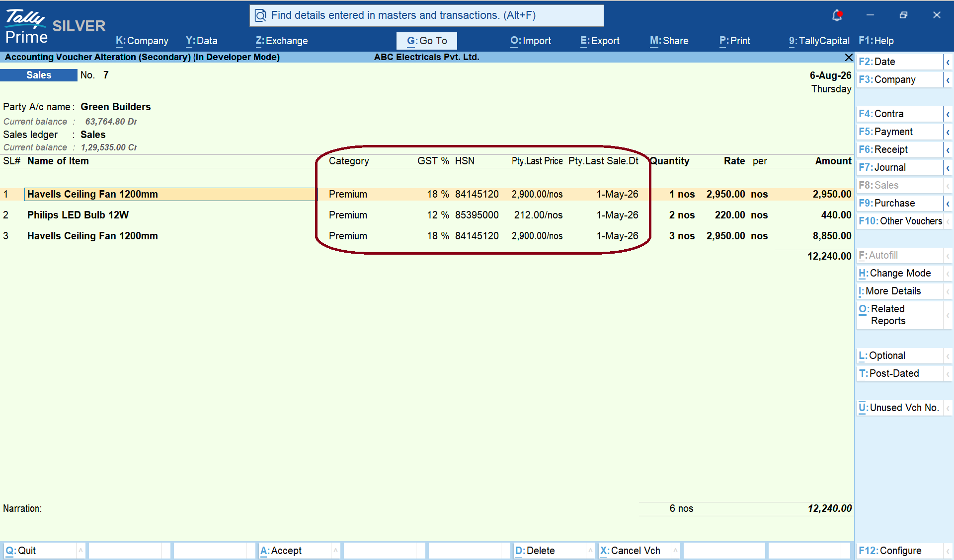This screenshot has height=560, width=954.
Task: Click the 8,850.00 amount cell
Action: click(832, 236)
